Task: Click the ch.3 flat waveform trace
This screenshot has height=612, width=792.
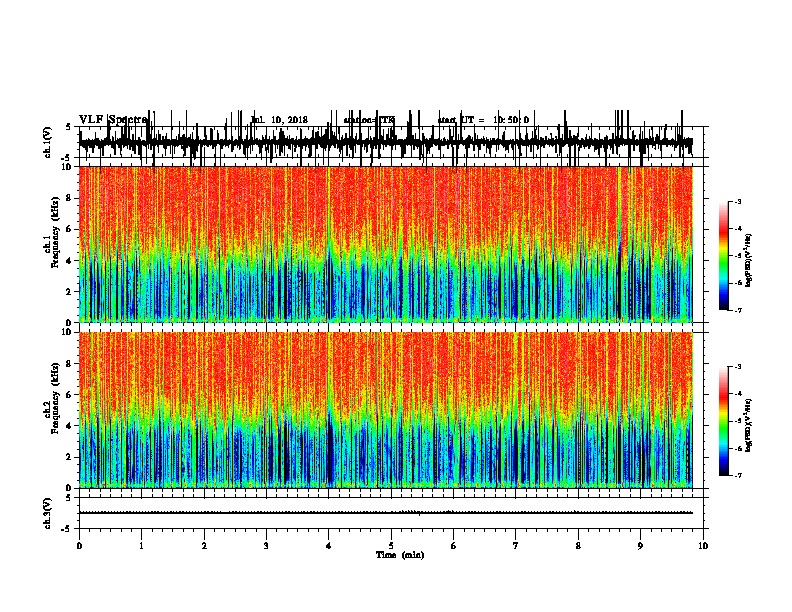Action: (385, 513)
